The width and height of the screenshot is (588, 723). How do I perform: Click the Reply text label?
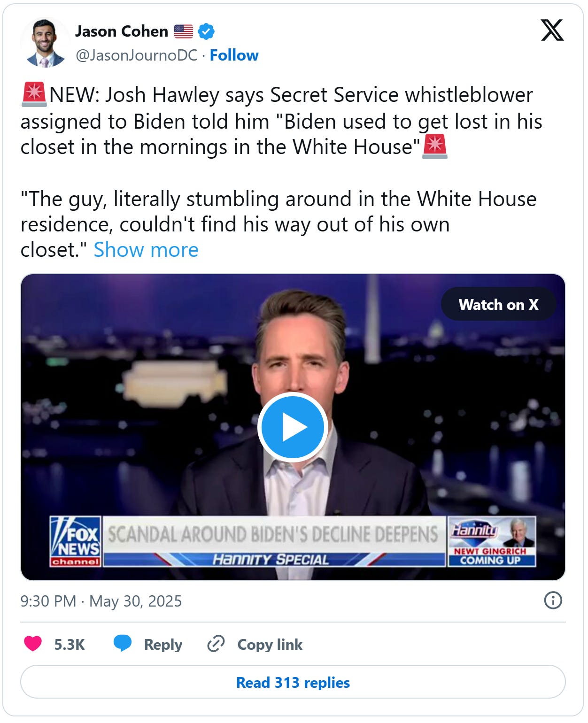pos(163,644)
